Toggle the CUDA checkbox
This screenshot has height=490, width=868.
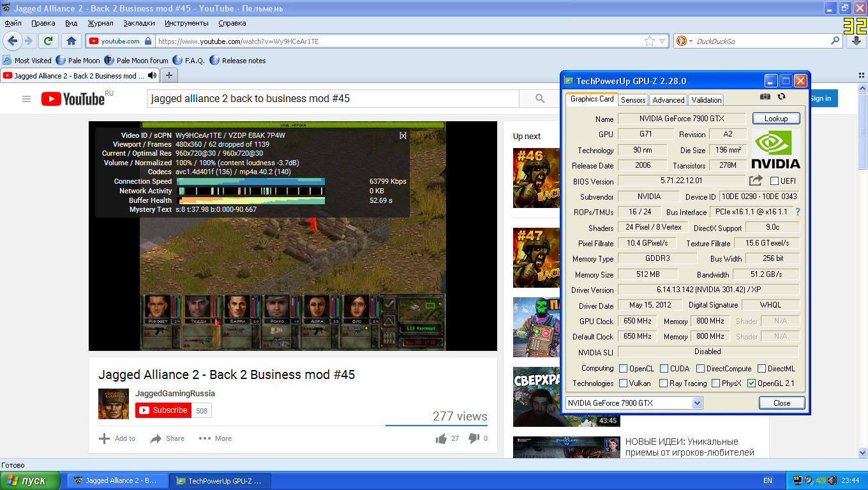coord(664,368)
